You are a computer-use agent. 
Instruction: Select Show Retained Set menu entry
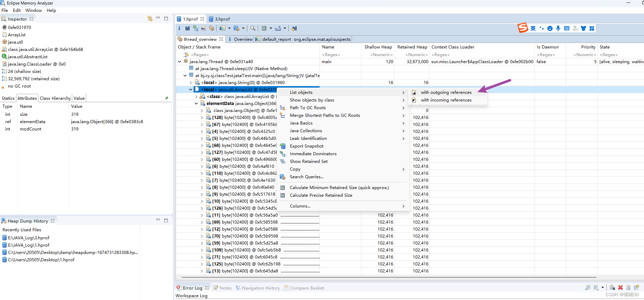308,161
